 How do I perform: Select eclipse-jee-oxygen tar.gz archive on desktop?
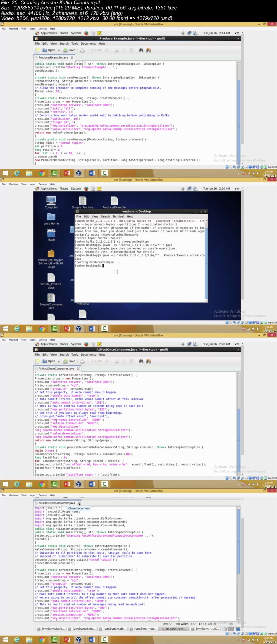pos(51,259)
